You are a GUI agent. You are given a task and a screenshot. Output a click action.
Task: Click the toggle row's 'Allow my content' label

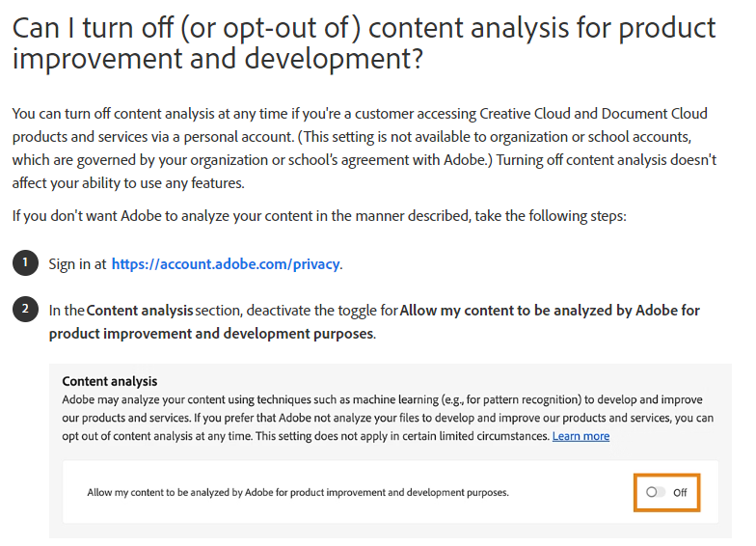tap(297, 492)
